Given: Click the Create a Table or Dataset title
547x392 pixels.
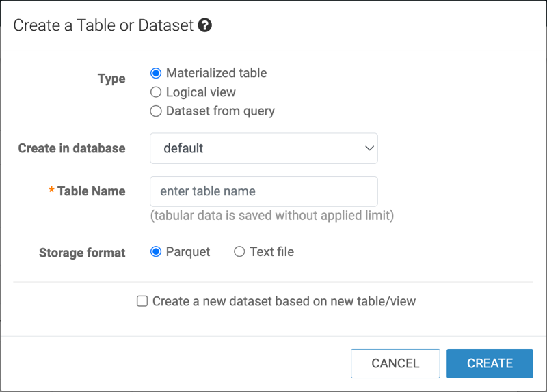Looking at the screenshot, I should [103, 25].
